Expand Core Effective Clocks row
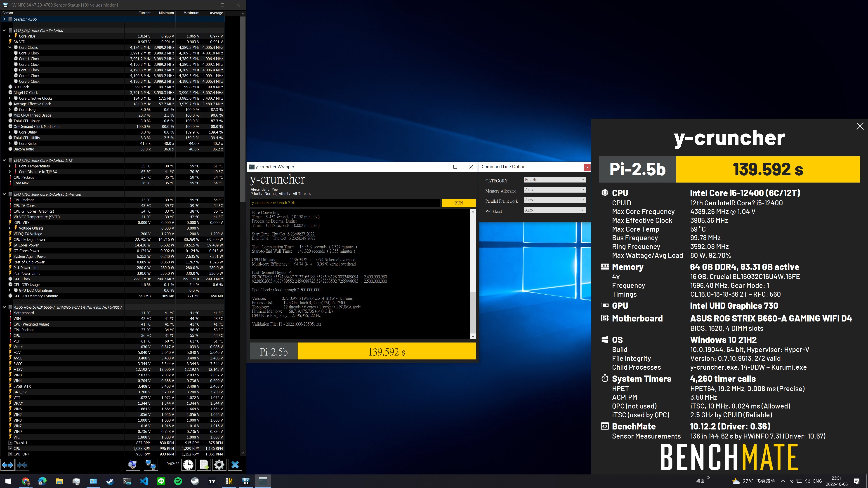Image resolution: width=868 pixels, height=488 pixels. [10, 98]
